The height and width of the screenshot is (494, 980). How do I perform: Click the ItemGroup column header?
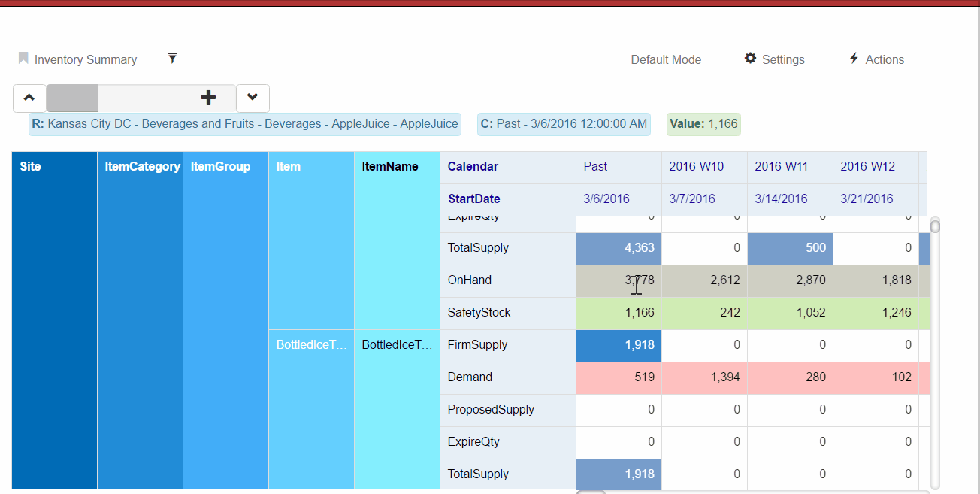220,166
